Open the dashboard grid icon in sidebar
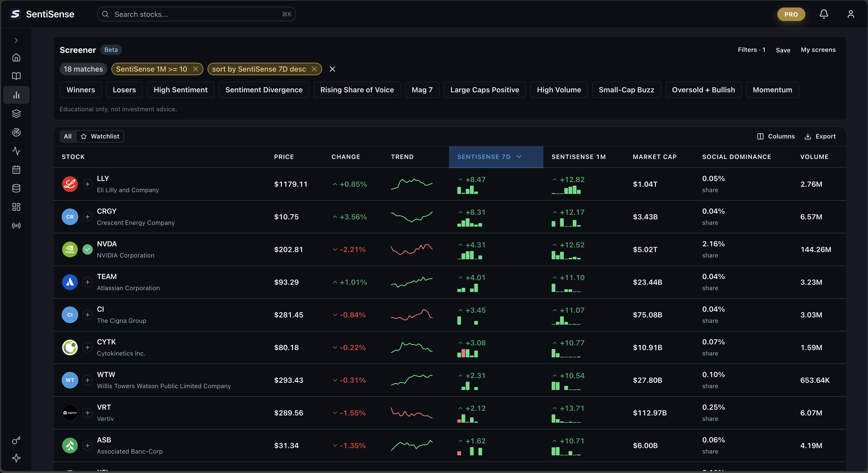This screenshot has height=473, width=868. tap(16, 207)
